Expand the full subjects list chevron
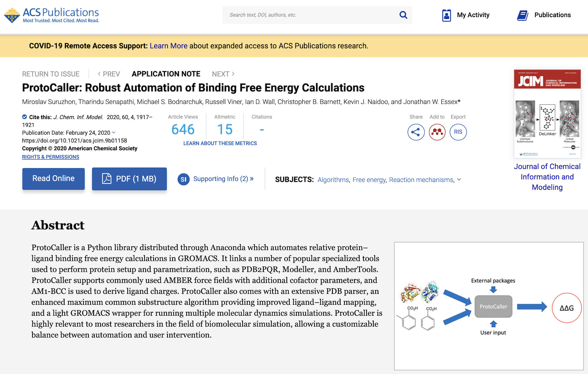Screen dimensions: 588x374 tap(459, 180)
